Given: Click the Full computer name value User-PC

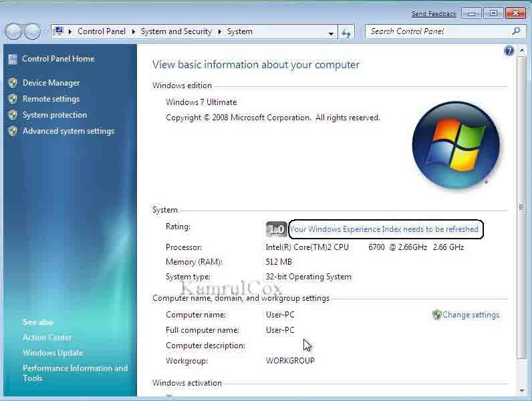Looking at the screenshot, I should point(280,330).
